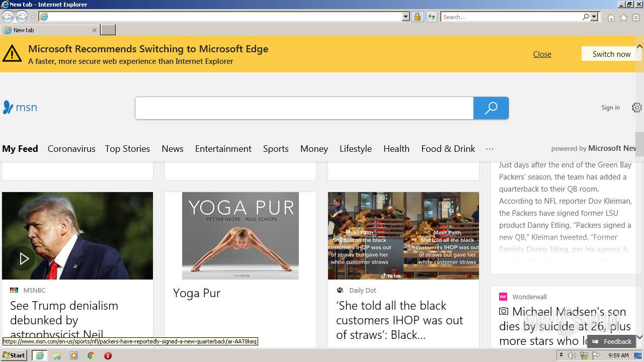
Task: Click the Action Center flag tray icon
Action: (596, 355)
